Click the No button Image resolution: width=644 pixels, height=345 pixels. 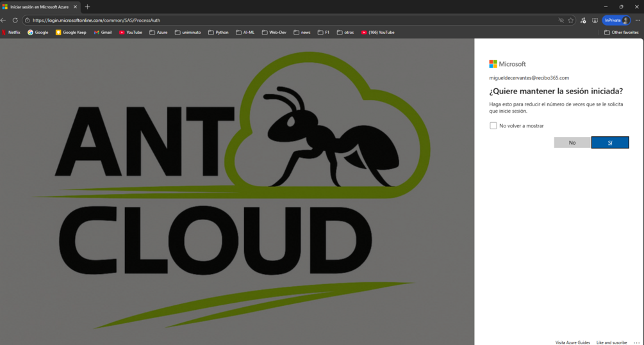tap(572, 142)
